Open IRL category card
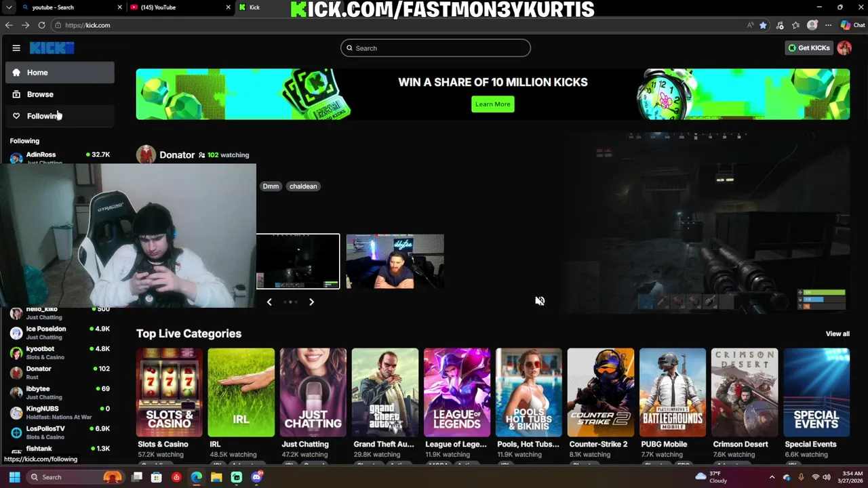Screen dimensions: 868x488 tap(241, 392)
